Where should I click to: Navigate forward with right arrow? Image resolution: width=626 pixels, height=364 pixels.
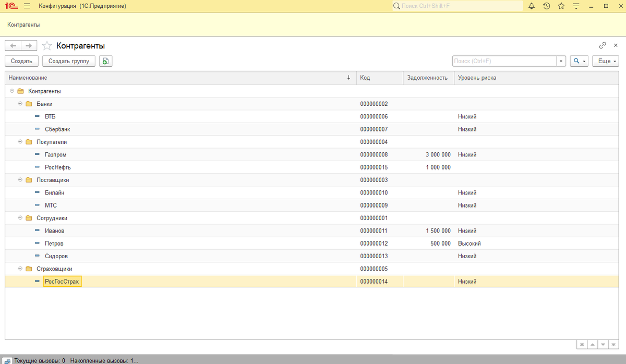pos(29,46)
